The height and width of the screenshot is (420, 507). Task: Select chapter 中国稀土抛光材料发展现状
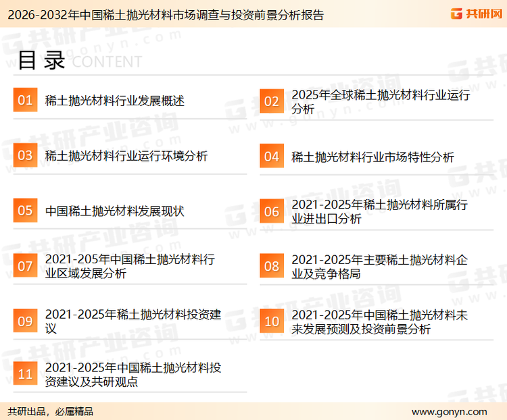coord(115,211)
